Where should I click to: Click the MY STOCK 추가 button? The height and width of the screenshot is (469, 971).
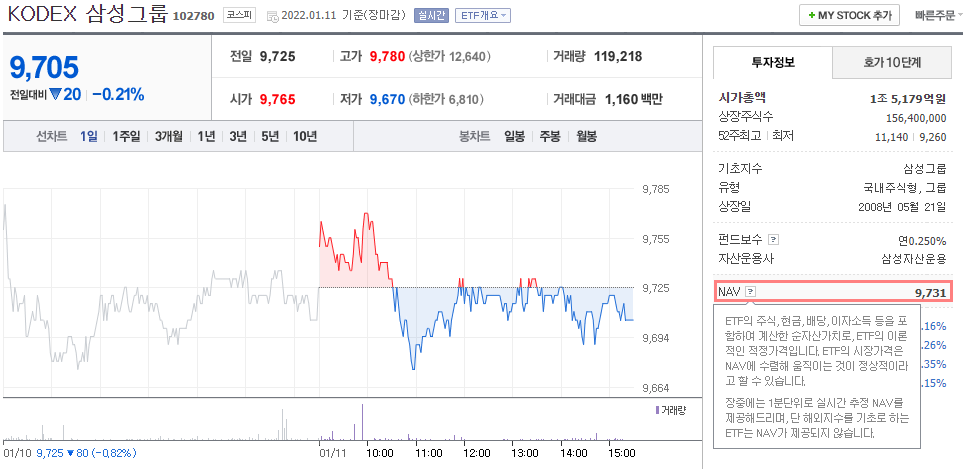[849, 15]
